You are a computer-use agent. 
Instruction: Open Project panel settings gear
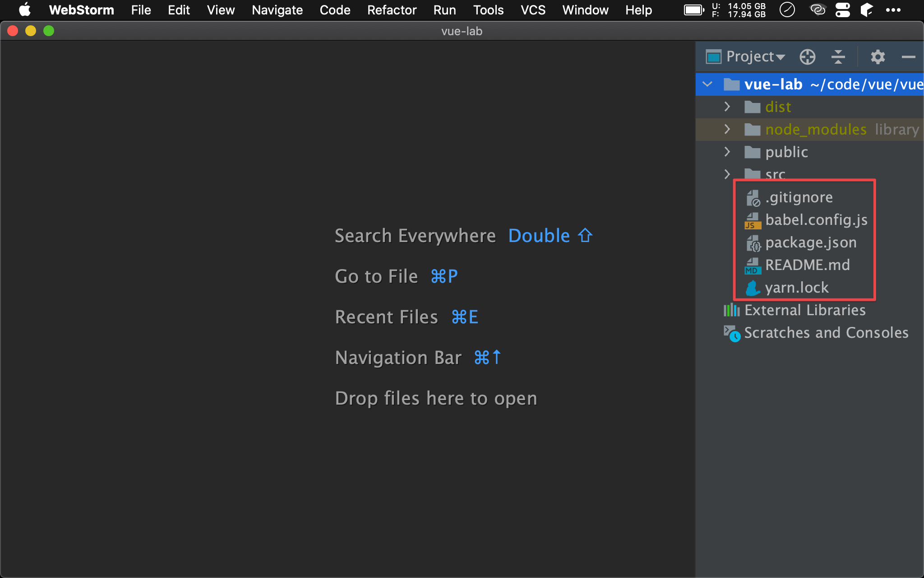click(878, 57)
